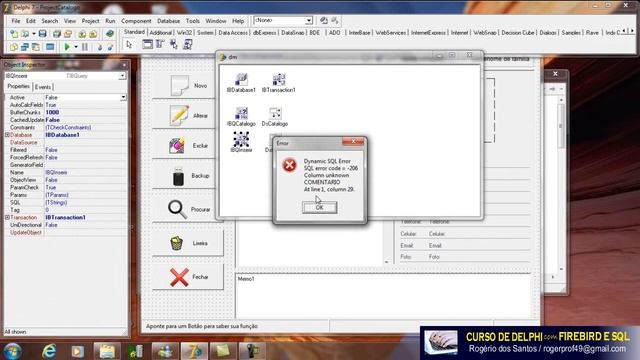640x360 pixels.
Task: Open the Database menu
Action: click(x=168, y=21)
